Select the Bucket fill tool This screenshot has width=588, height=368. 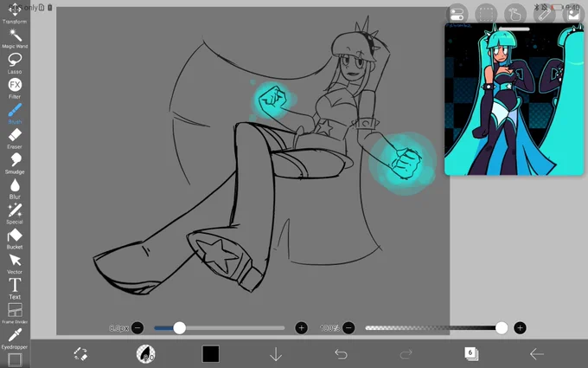(15, 238)
